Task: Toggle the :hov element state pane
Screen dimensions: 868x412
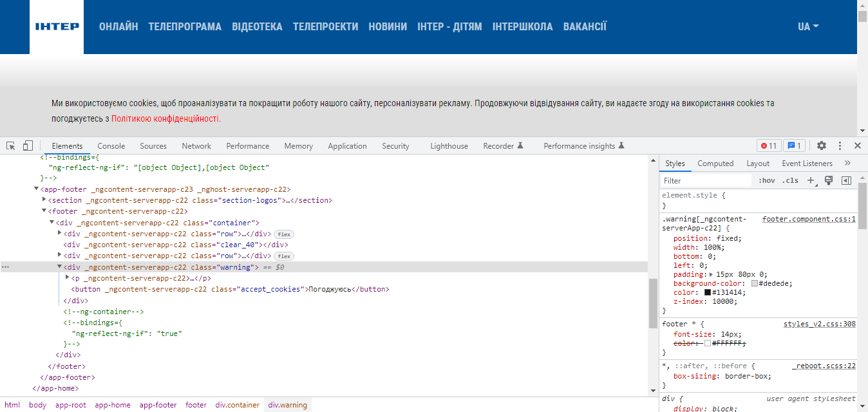Action: click(766, 180)
